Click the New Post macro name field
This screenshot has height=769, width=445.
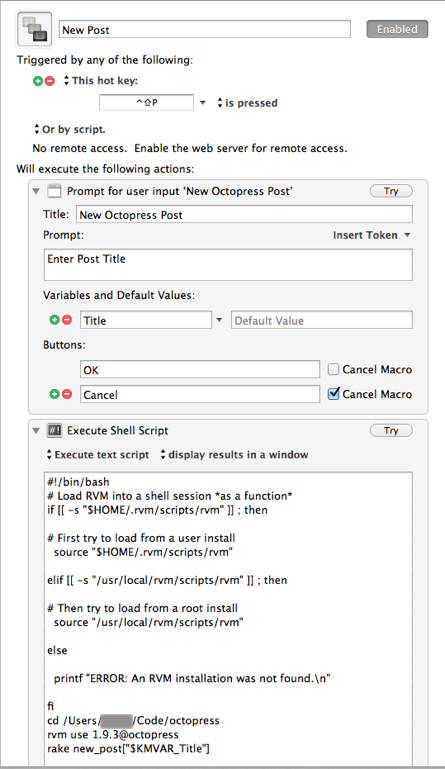[205, 29]
